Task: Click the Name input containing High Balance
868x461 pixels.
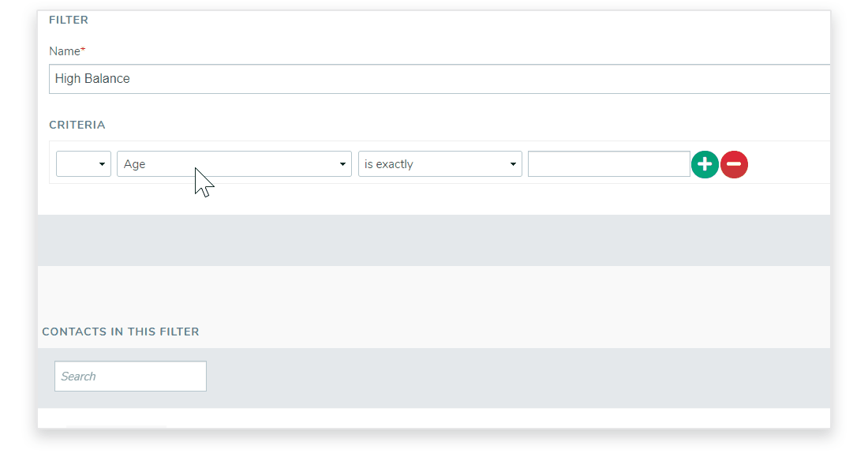Action: [440, 79]
